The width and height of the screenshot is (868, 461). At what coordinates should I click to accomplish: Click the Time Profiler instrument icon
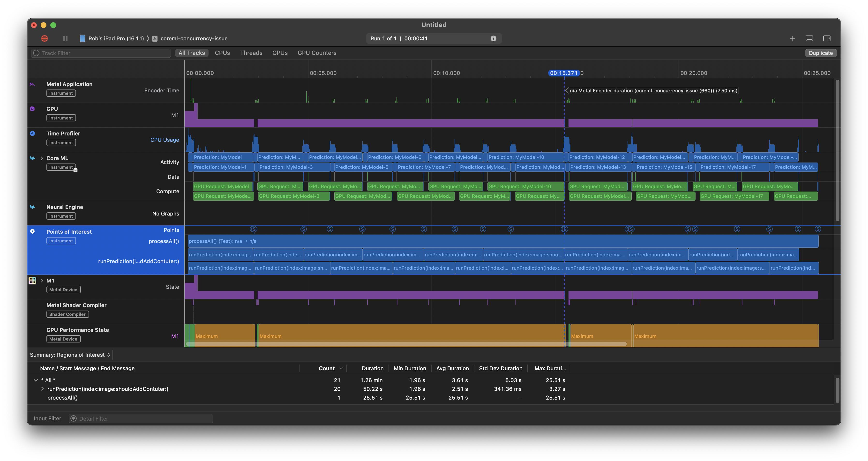point(33,133)
